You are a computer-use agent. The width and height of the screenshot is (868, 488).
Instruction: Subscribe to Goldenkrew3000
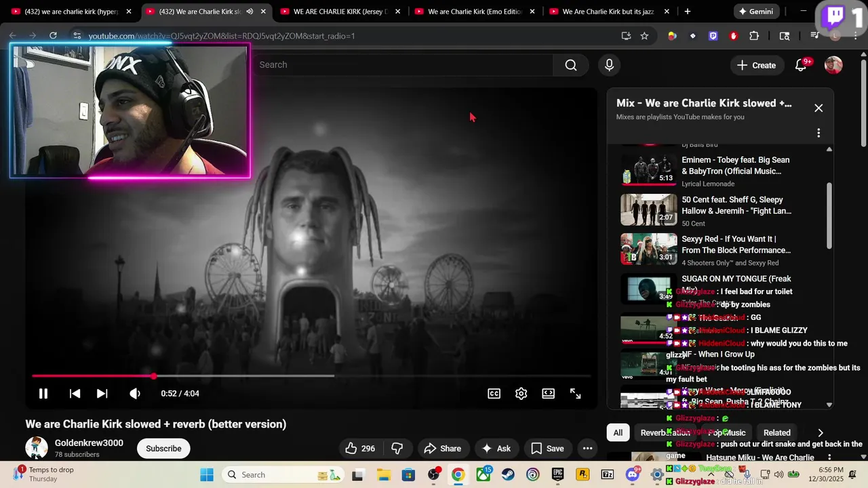[163, 448]
